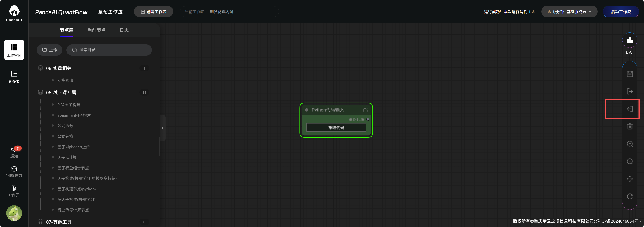644x227 pixels.
Task: Click the count badge 11 for 06-线下课专属
Action: 144,93
